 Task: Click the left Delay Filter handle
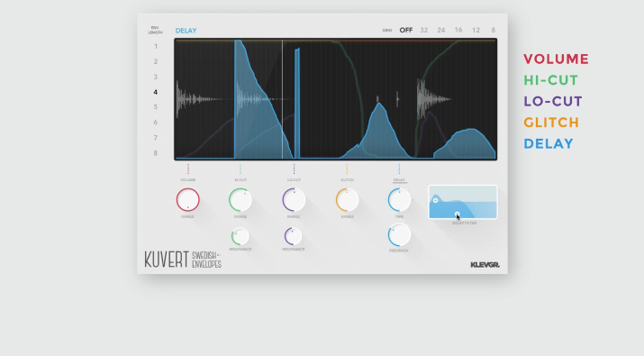click(435, 201)
